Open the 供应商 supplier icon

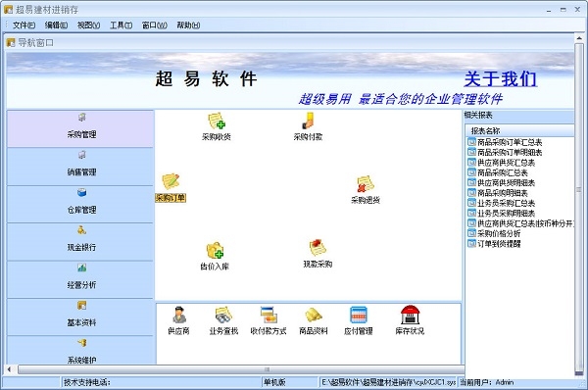[179, 315]
